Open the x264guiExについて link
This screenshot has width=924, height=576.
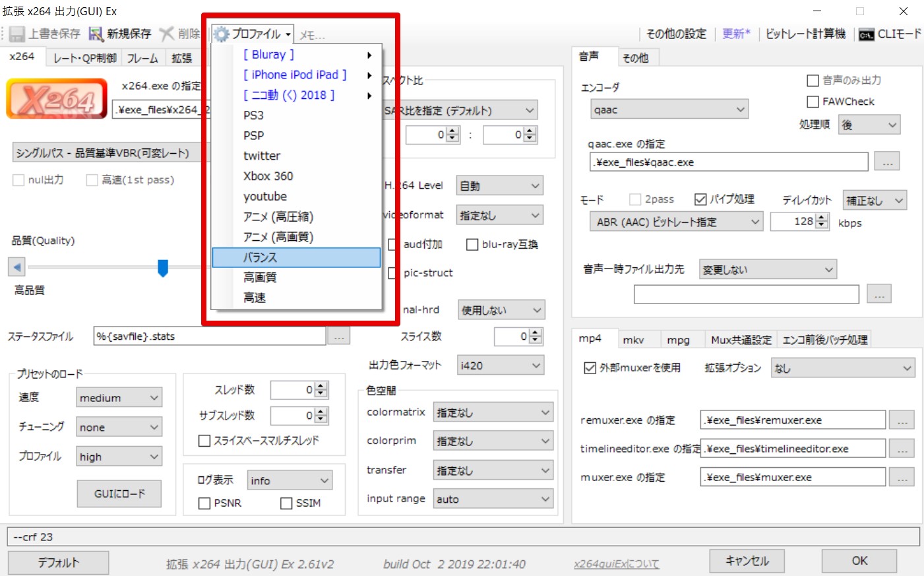[616, 564]
